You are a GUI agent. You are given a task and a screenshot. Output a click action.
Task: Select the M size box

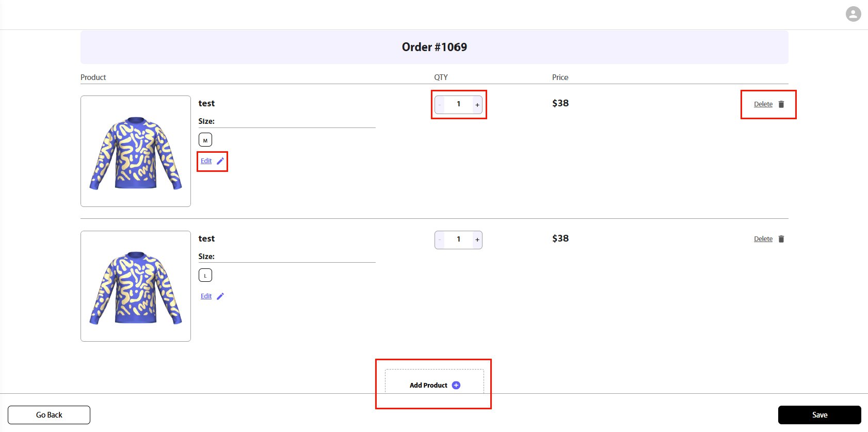click(205, 140)
